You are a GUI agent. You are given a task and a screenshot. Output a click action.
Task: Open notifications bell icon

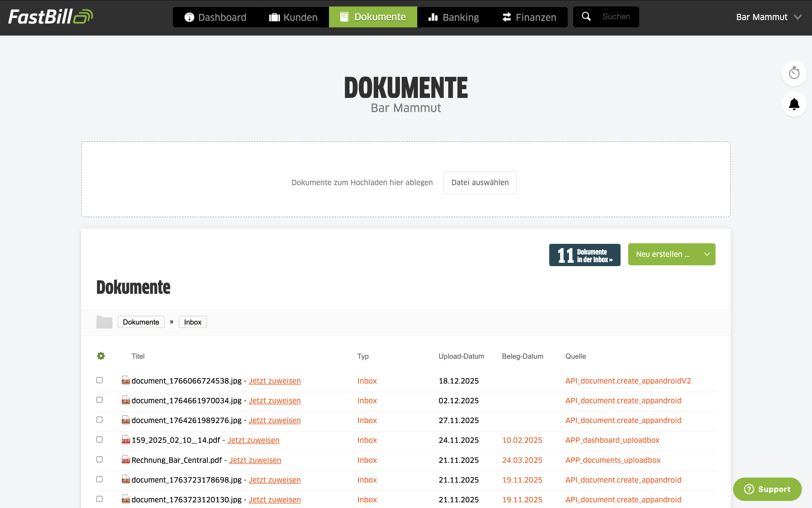[794, 104]
